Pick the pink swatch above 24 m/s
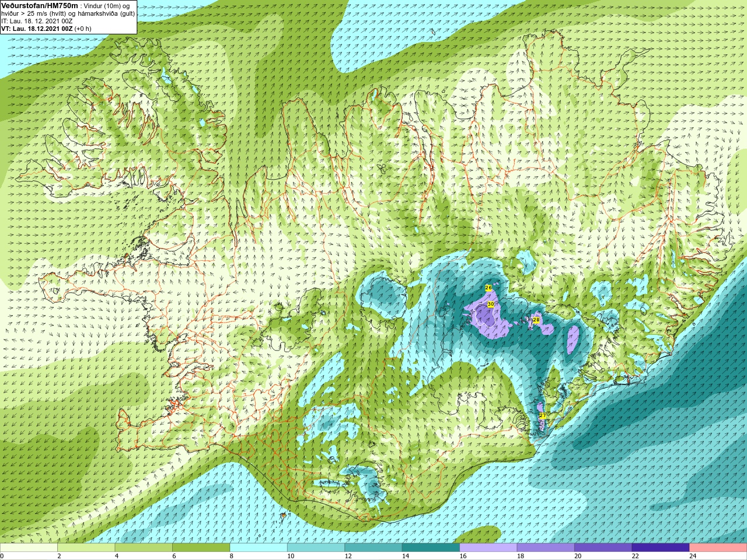 point(718,548)
